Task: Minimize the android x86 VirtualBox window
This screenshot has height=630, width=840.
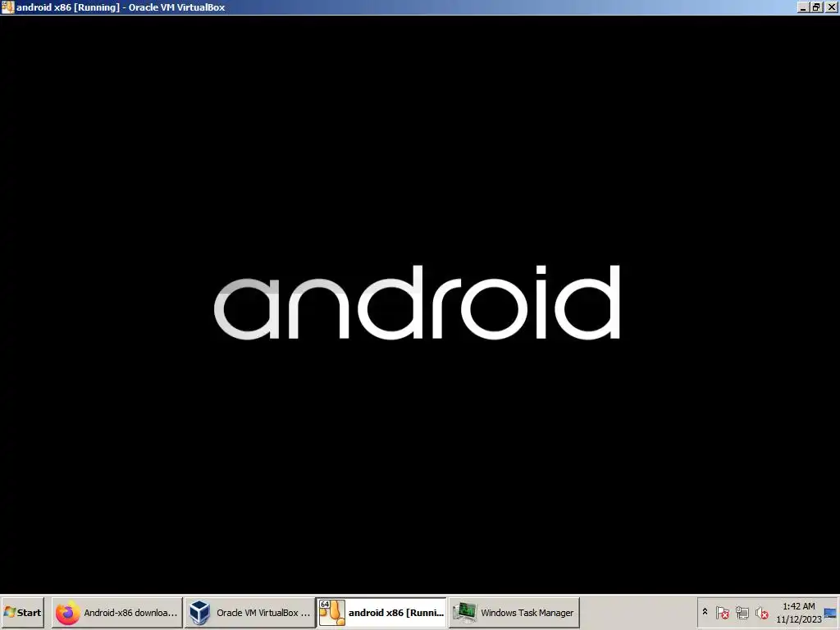Action: [802, 7]
